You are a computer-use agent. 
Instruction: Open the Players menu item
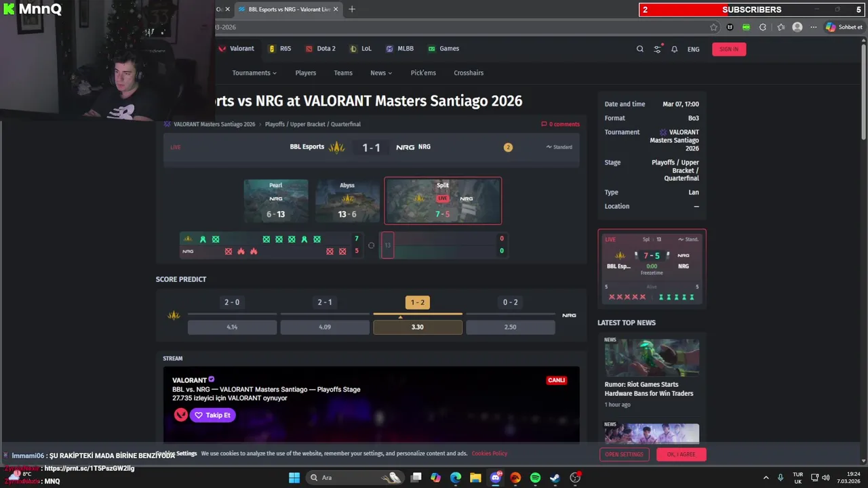pyautogui.click(x=305, y=73)
